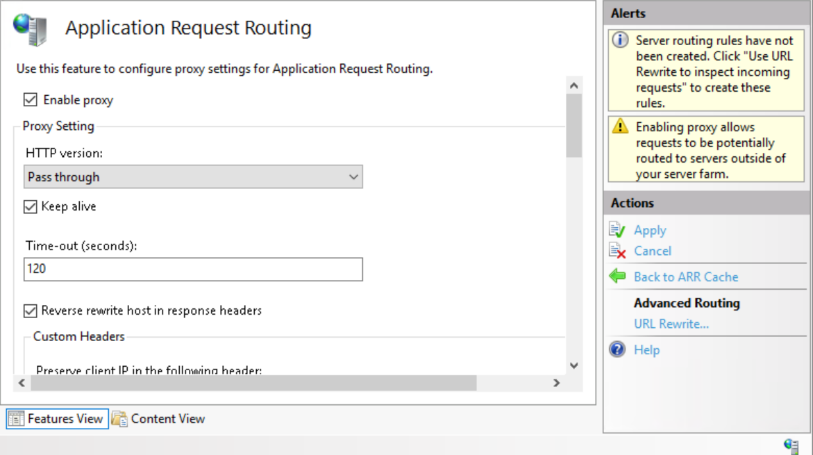This screenshot has width=813, height=455.
Task: Click in the Time-out seconds field
Action: [193, 269]
